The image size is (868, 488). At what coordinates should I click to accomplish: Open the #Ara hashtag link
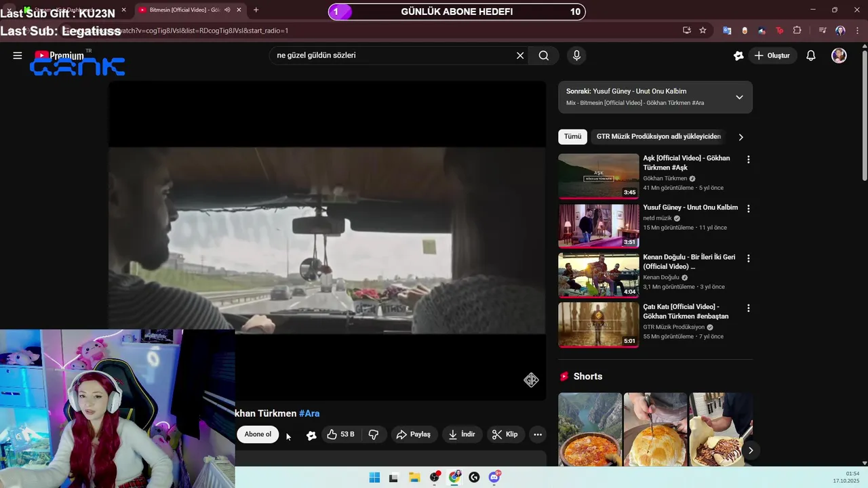pyautogui.click(x=309, y=413)
